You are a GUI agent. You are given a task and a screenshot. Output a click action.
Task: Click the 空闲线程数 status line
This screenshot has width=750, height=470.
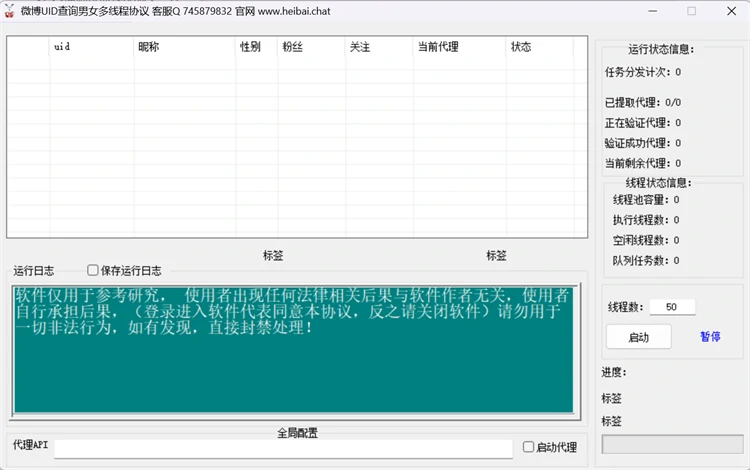click(646, 240)
